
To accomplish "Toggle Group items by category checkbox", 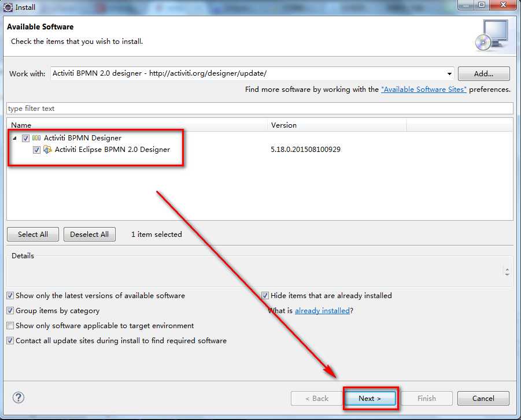I will [10, 310].
